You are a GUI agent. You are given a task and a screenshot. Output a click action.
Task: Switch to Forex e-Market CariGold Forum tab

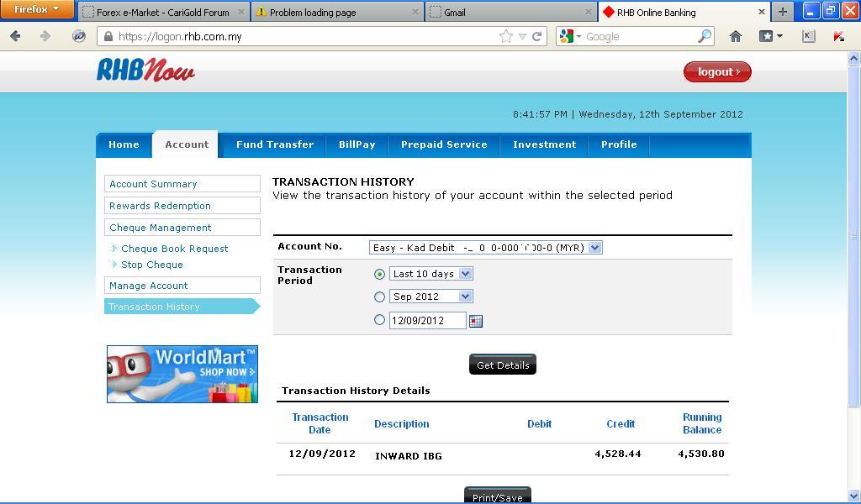(x=162, y=12)
